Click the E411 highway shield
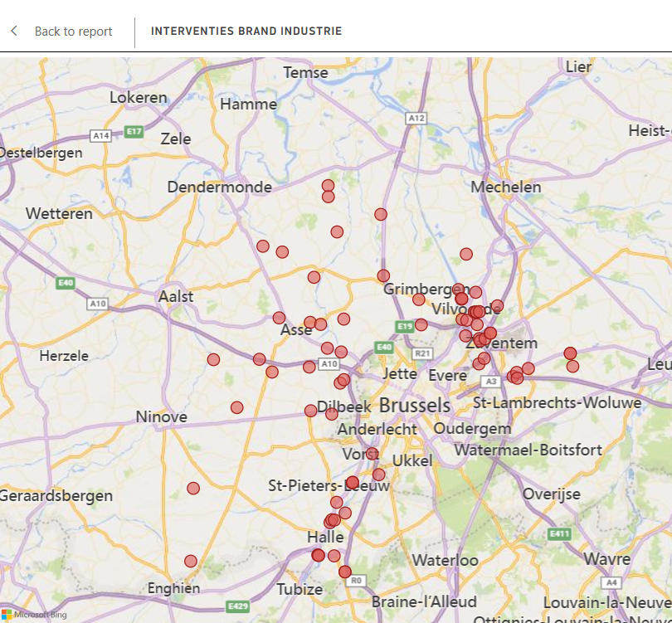Viewport: 672px width, 623px height. tap(560, 534)
